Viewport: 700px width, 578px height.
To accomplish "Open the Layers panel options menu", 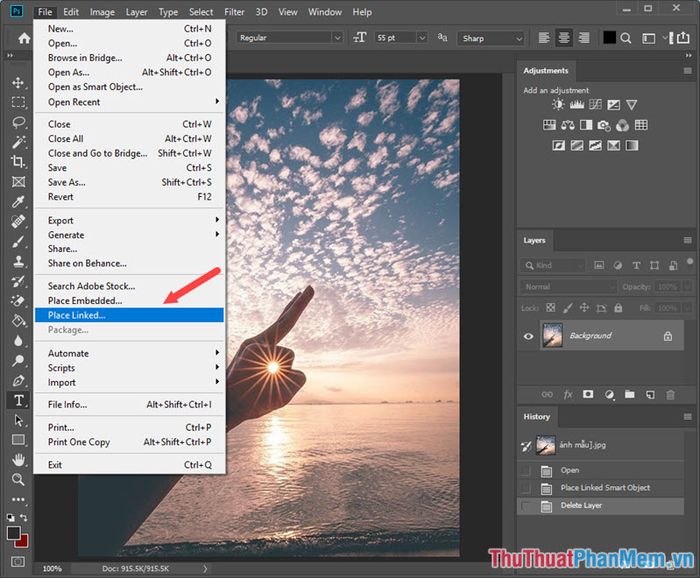I will [x=688, y=241].
